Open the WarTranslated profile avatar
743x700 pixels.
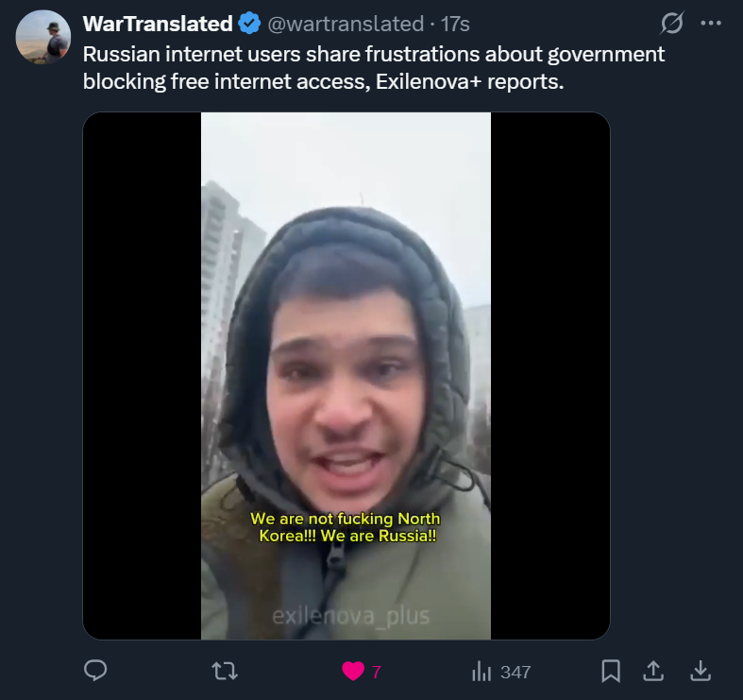point(43,37)
